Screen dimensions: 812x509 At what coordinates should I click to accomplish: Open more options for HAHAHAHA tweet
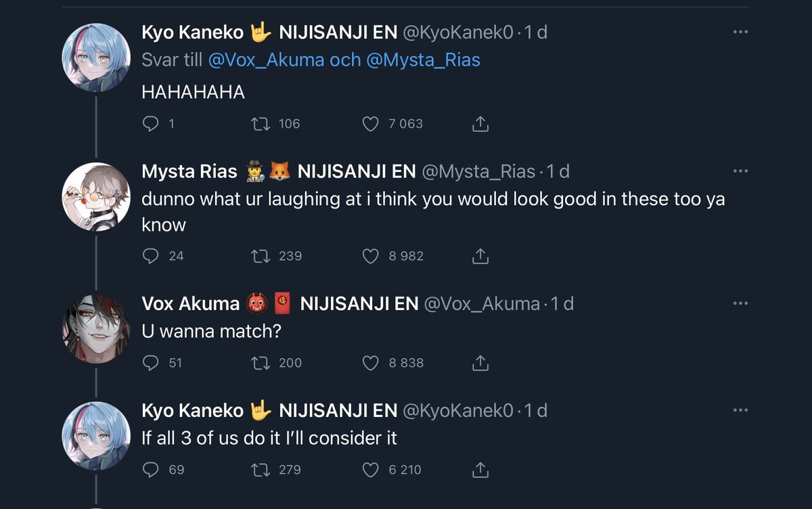[x=740, y=32]
